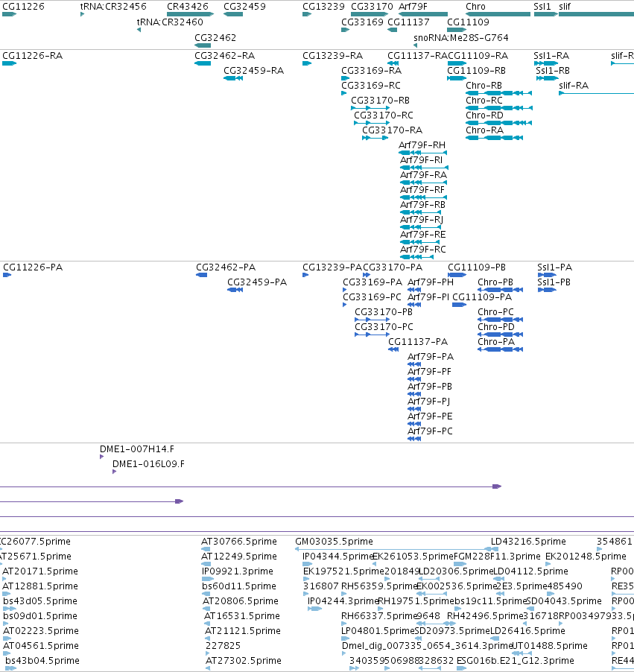Screen dimensions: 634x672
Task: Select the Arf79F-PH protein label
Action: click(x=431, y=282)
